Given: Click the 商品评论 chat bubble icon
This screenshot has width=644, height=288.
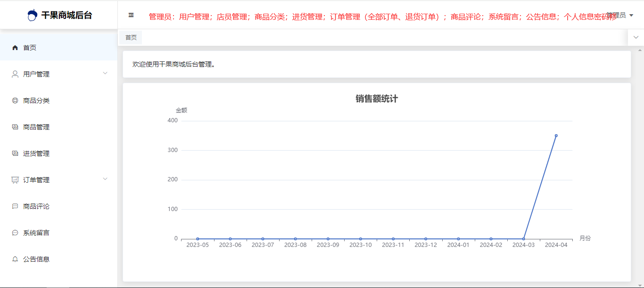Looking at the screenshot, I should [x=15, y=206].
